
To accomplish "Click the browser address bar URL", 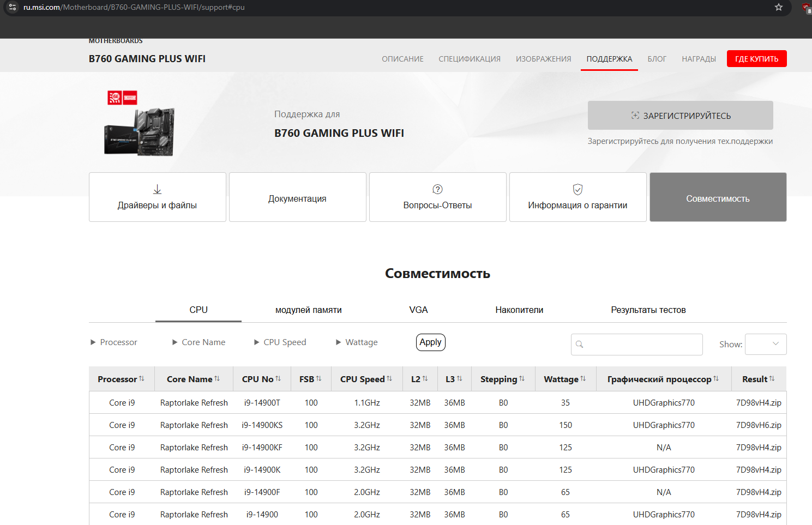I will 134,7.
